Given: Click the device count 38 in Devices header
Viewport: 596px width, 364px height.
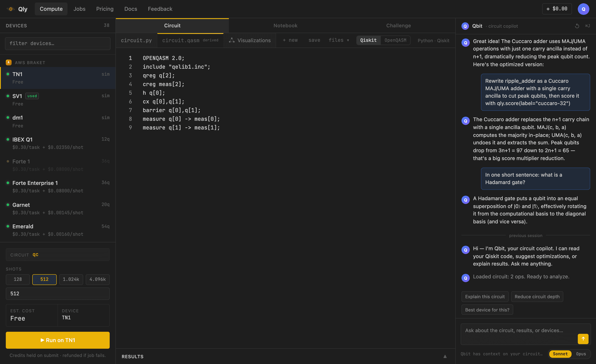Looking at the screenshot, I should tap(106, 25).
